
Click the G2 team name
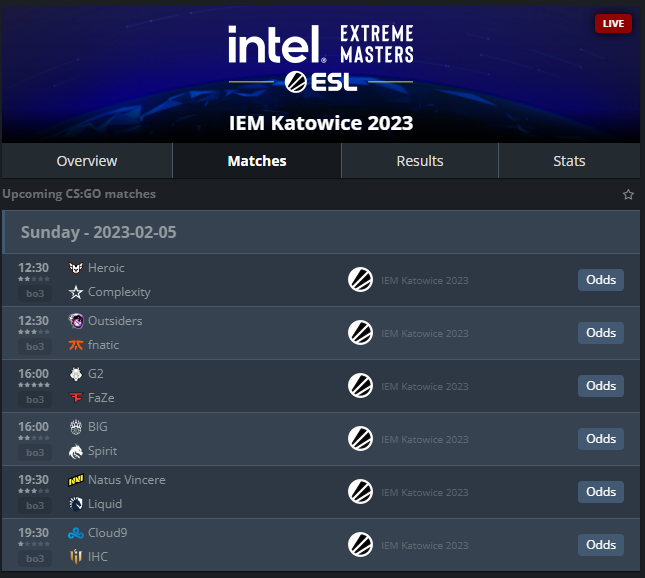click(96, 374)
